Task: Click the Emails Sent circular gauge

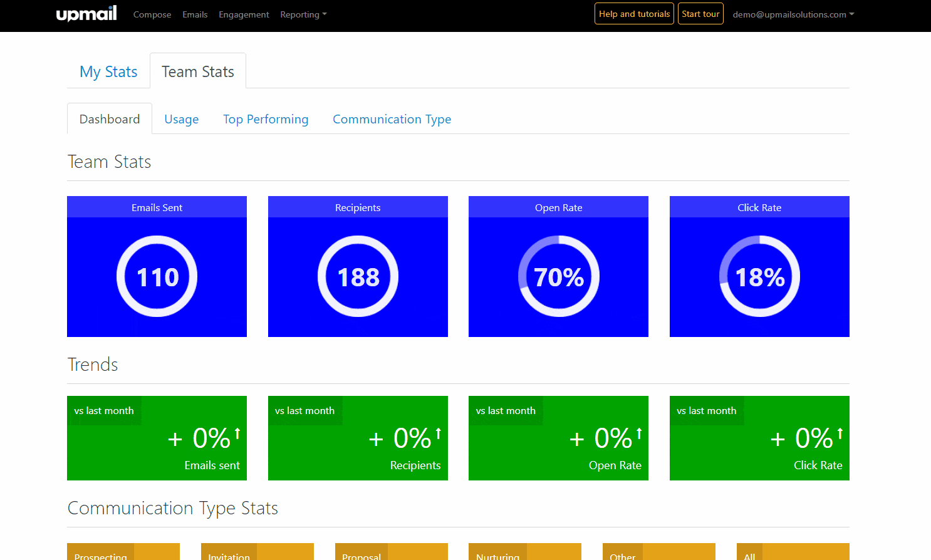Action: click(x=157, y=276)
